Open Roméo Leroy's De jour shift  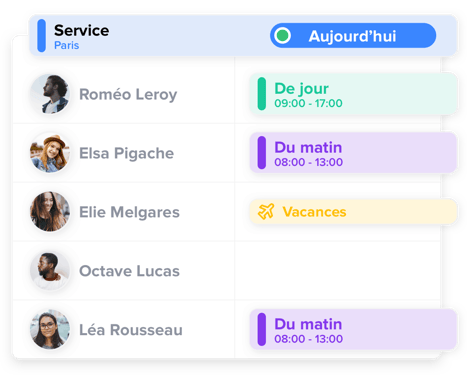tap(353, 94)
